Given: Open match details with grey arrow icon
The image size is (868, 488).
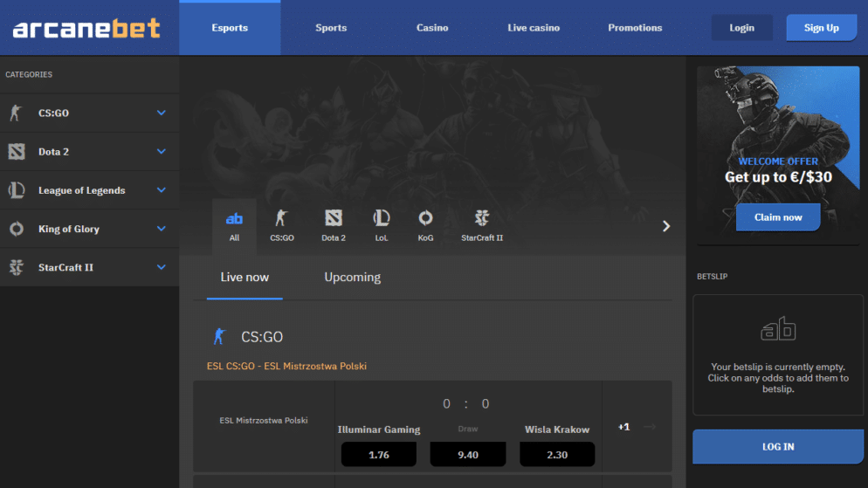Looking at the screenshot, I should (650, 427).
